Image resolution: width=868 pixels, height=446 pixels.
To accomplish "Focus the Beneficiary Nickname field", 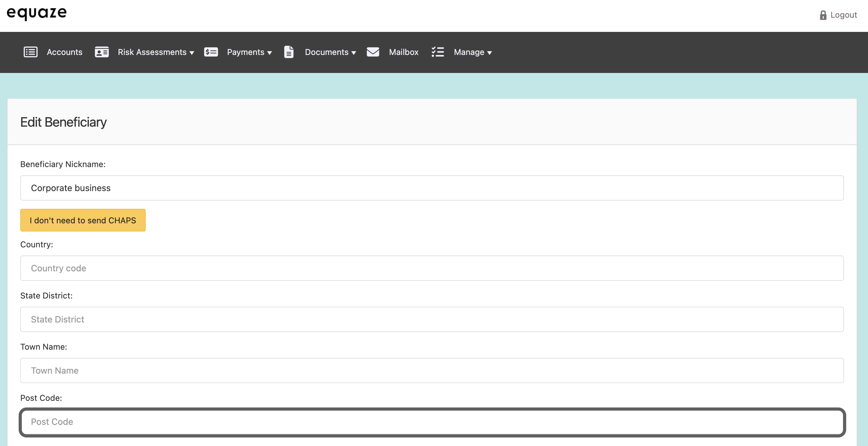I will [432, 188].
